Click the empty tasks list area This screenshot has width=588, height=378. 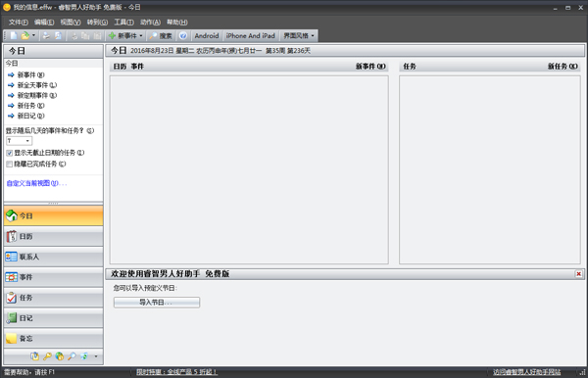click(x=490, y=169)
